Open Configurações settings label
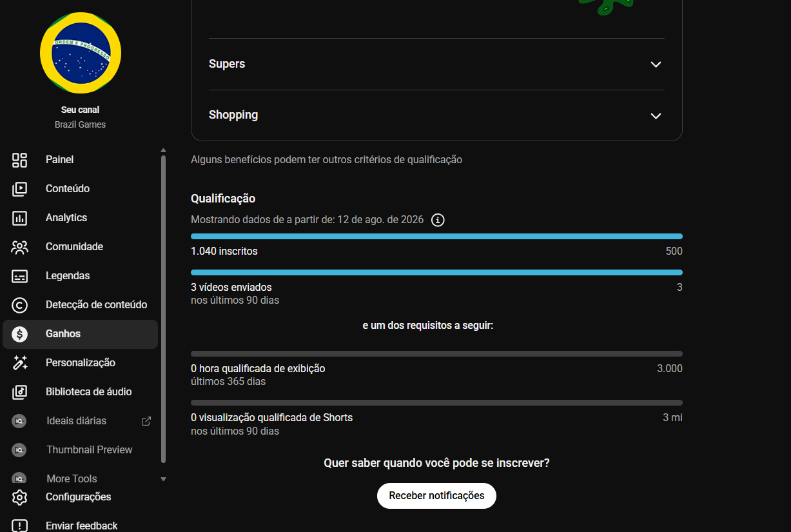 (78, 497)
